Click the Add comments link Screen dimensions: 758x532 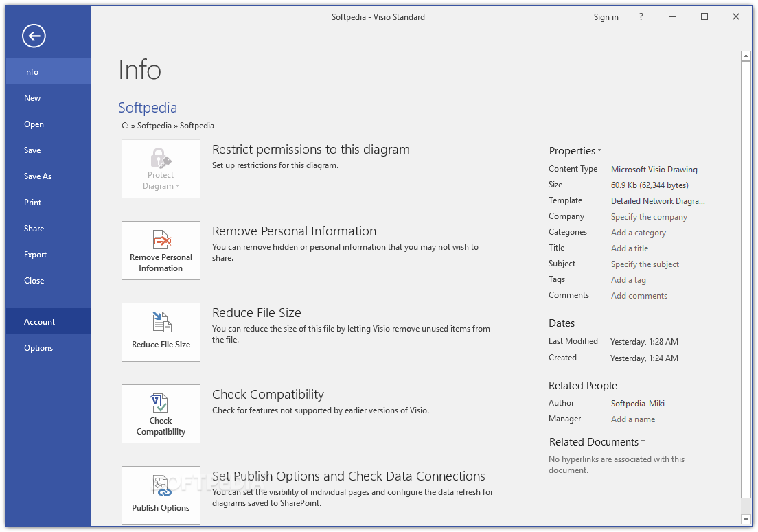639,295
